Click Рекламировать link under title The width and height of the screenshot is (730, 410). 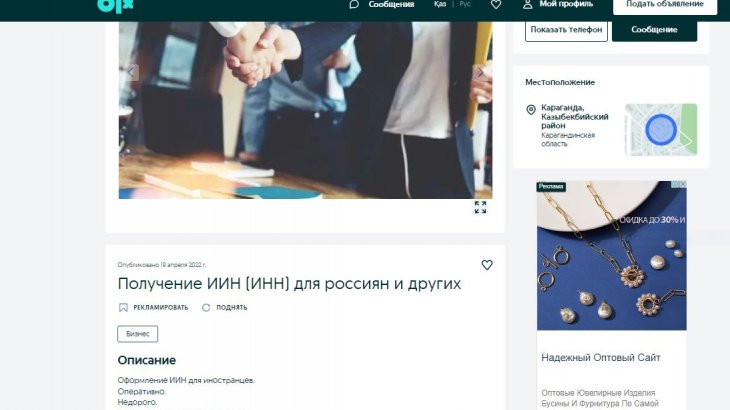point(154,308)
